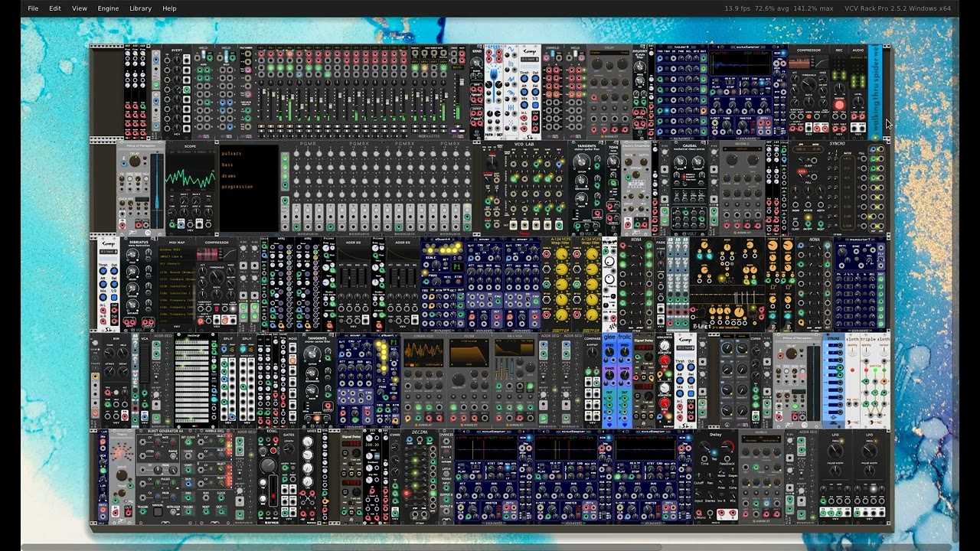Select the 'drums' line in notes module

pos(229,174)
